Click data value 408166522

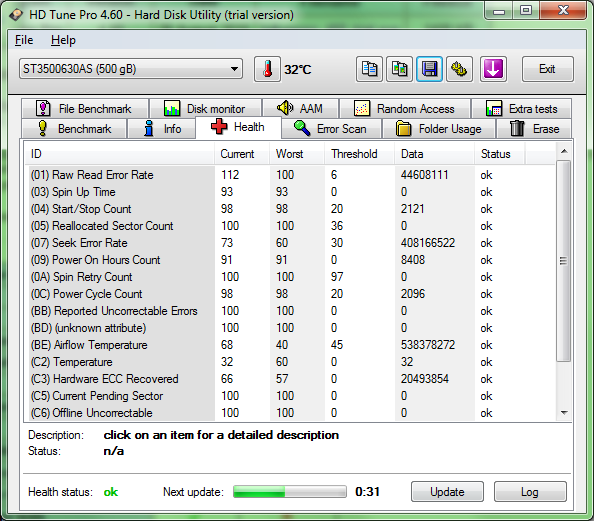pos(428,243)
